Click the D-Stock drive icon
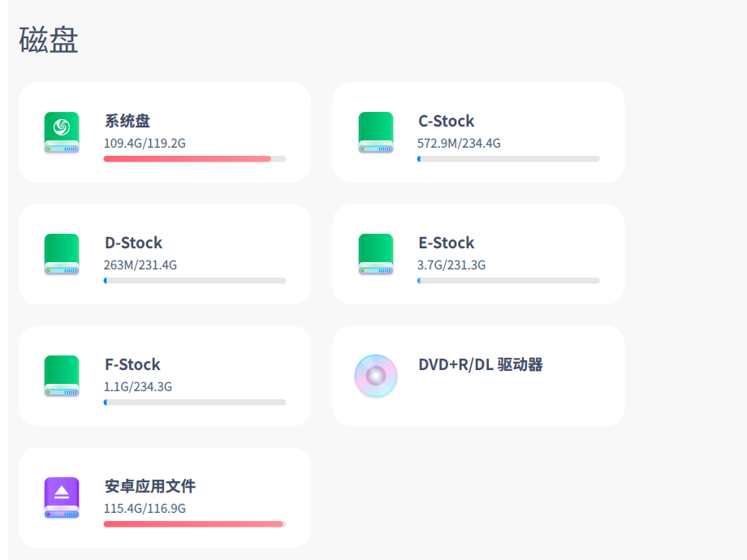 [x=62, y=254]
